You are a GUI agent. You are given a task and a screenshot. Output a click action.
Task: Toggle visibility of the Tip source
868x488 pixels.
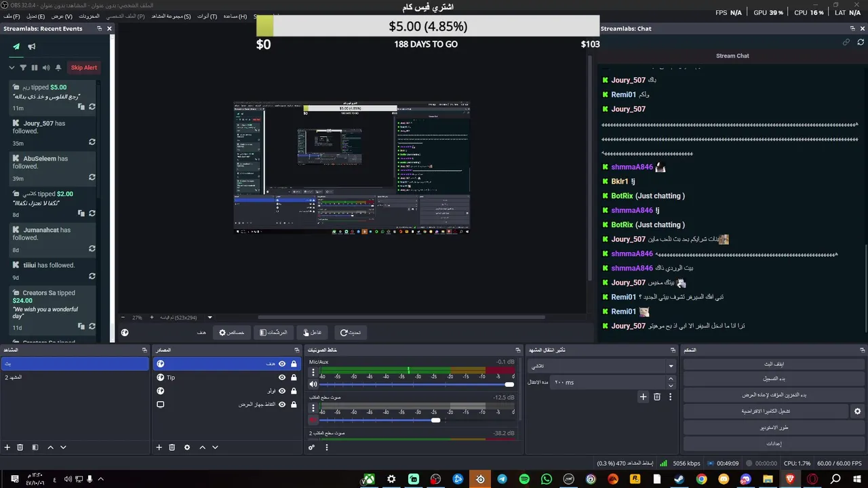pos(282,378)
